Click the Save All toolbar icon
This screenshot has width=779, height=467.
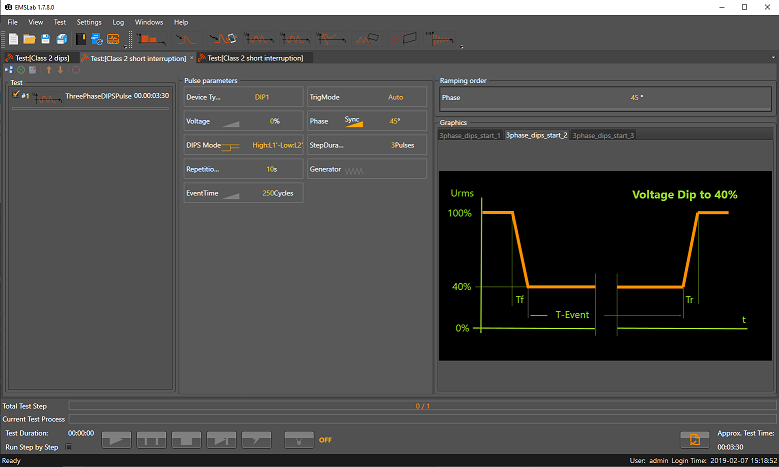tap(62, 39)
